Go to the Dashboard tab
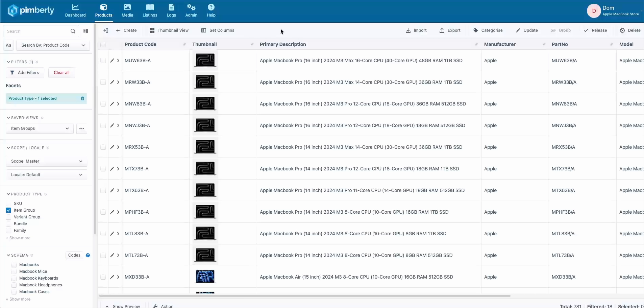 point(75,11)
